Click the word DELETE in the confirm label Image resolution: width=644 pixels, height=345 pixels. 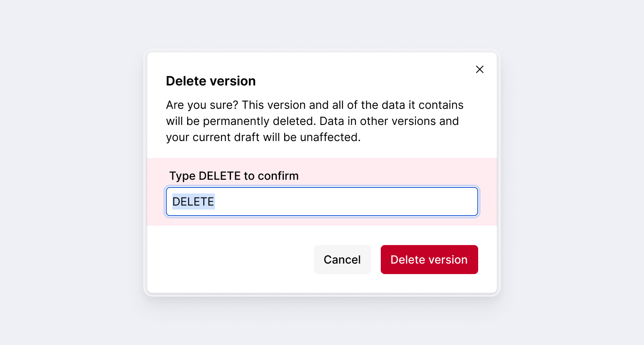[x=219, y=176]
